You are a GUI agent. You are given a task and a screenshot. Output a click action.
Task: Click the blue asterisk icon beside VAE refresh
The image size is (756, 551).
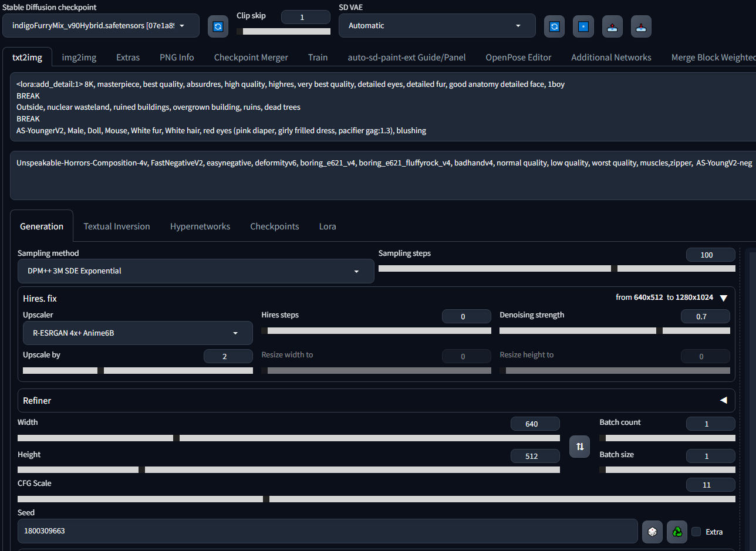click(x=583, y=26)
